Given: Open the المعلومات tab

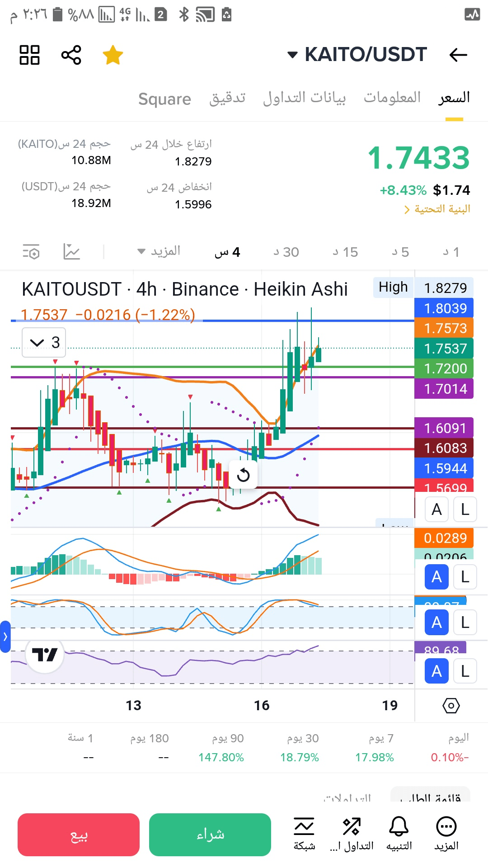Looking at the screenshot, I should [x=392, y=98].
